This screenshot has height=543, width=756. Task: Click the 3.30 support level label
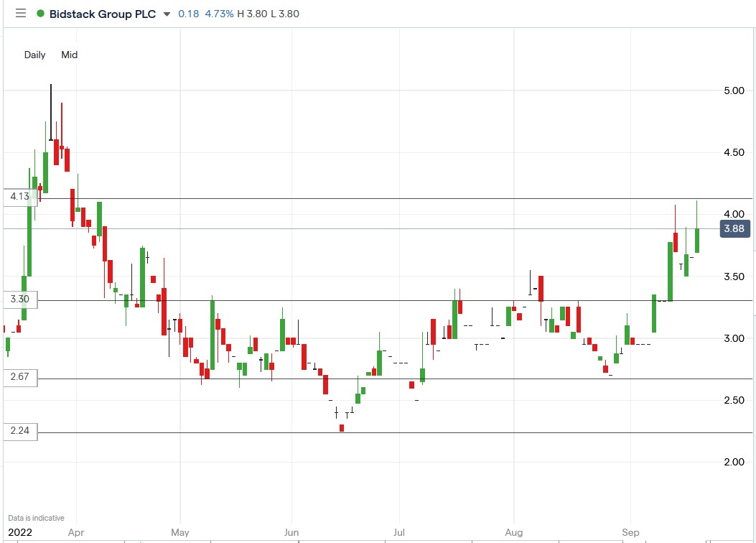(19, 299)
